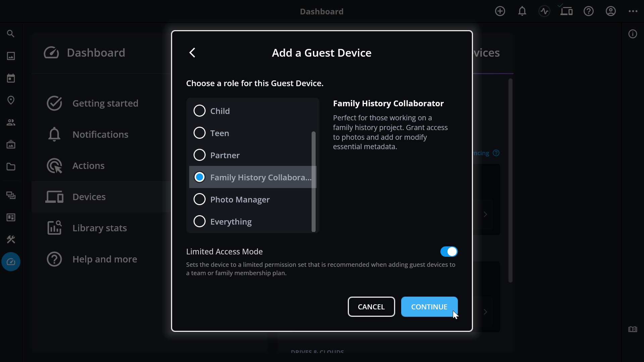The image size is (644, 362).
Task: Click the role list scrollbar
Action: click(314, 181)
